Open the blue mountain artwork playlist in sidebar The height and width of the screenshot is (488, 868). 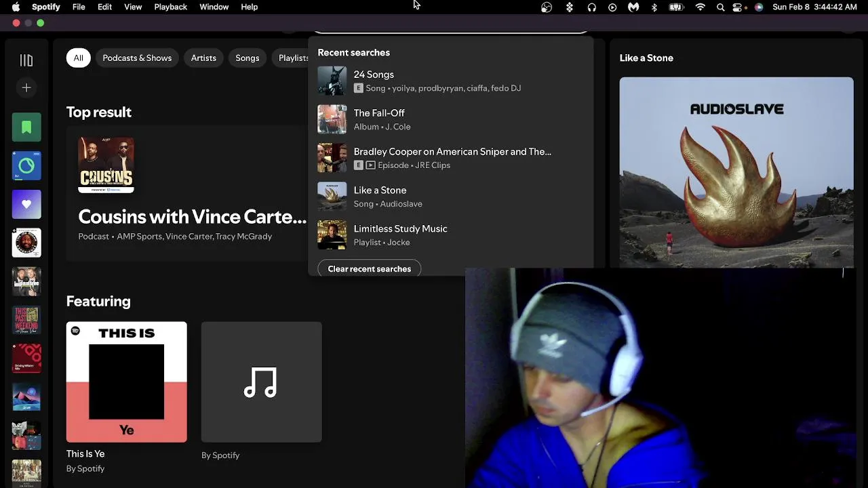[26, 397]
